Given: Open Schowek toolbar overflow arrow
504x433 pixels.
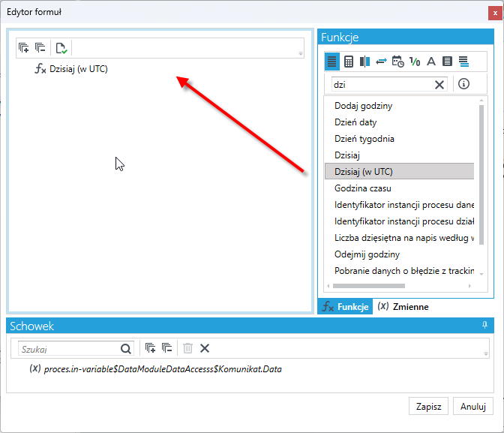Looking at the screenshot, I should pyautogui.click(x=486, y=354).
